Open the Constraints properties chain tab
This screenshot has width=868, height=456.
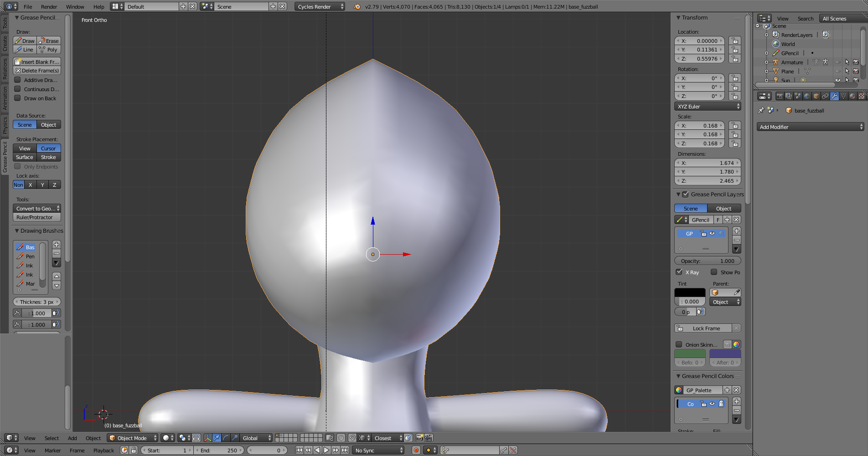point(825,96)
